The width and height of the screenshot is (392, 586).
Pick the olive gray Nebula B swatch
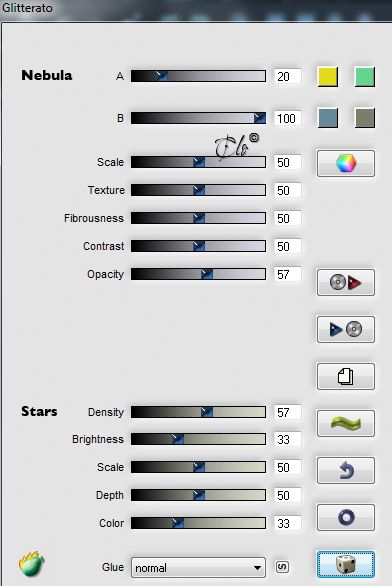click(364, 118)
